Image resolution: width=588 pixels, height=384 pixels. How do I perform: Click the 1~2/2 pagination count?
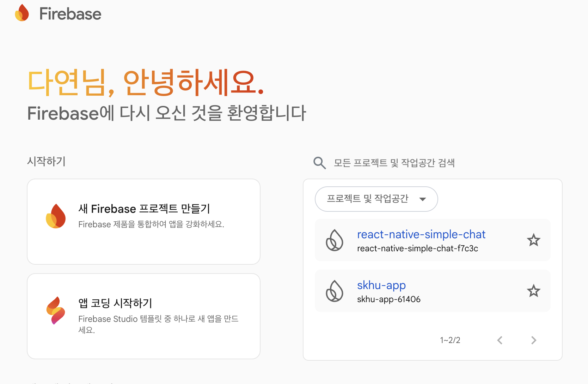click(450, 340)
